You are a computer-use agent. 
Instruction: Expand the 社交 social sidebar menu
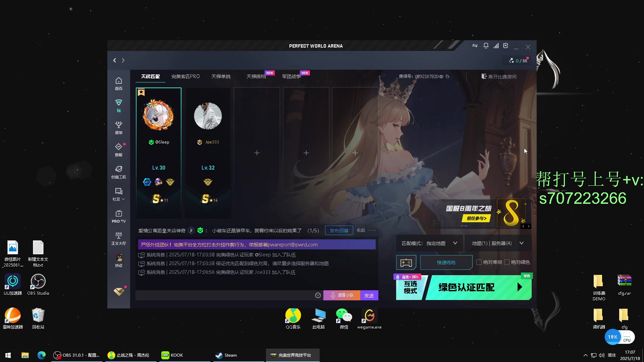coord(118,194)
